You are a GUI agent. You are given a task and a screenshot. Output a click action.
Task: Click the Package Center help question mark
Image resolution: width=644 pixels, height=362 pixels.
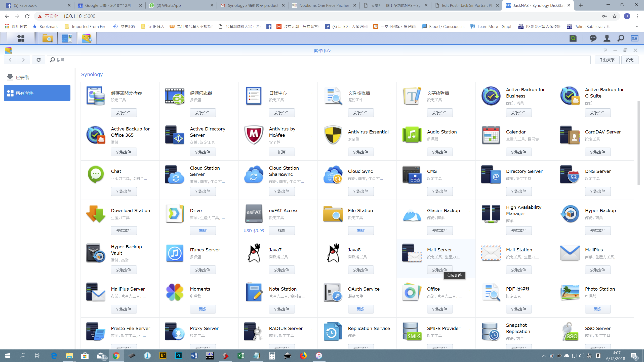tap(605, 50)
